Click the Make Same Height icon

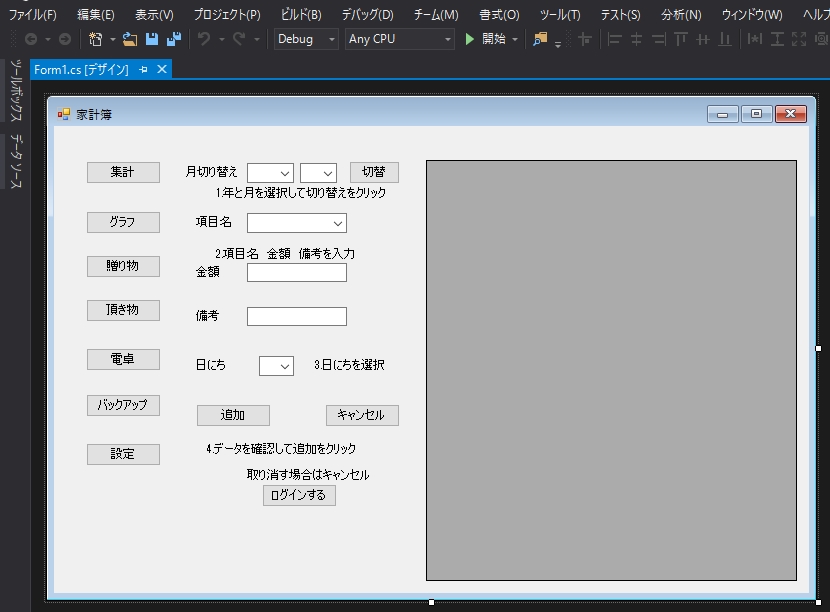click(777, 39)
